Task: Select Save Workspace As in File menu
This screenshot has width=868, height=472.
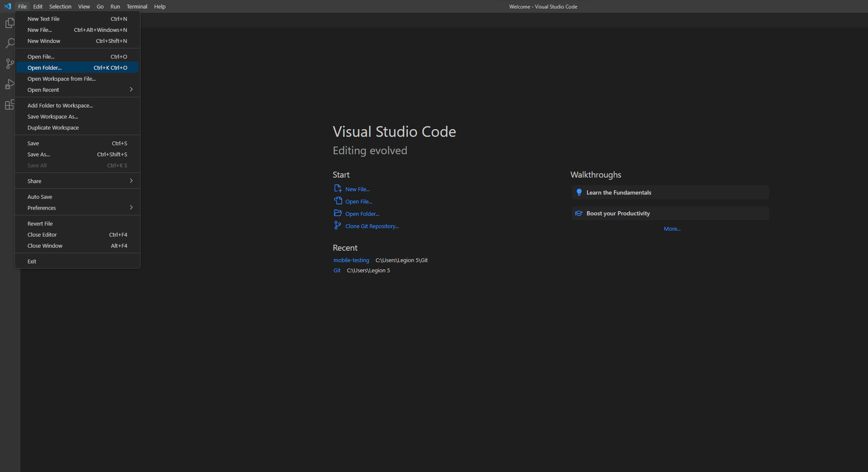Action: 53,116
